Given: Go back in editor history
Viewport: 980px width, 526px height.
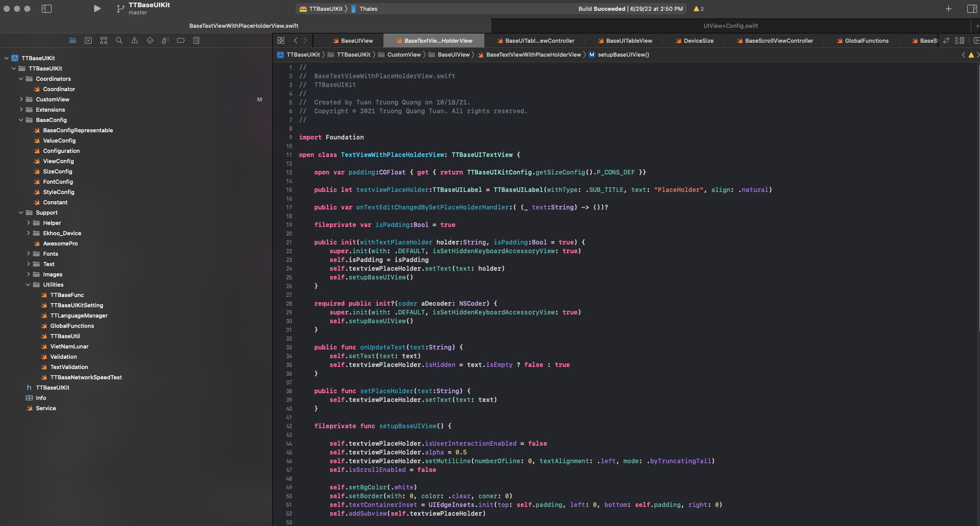Looking at the screenshot, I should coord(295,40).
